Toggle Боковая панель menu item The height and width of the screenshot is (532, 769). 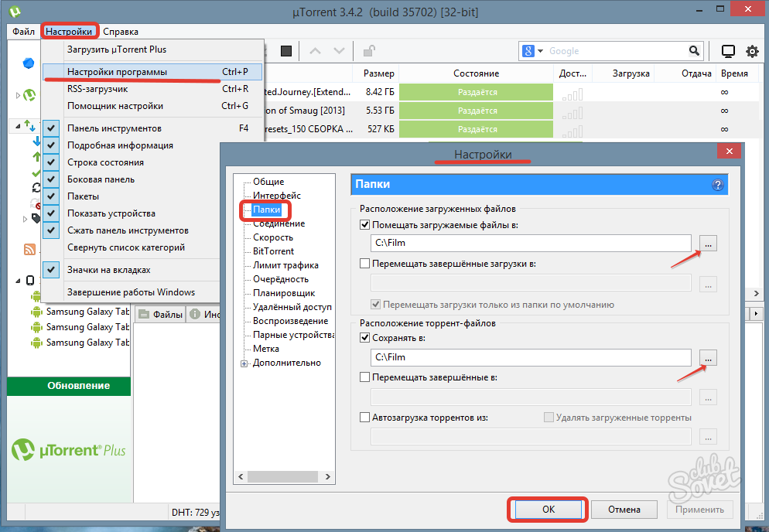coord(101,179)
